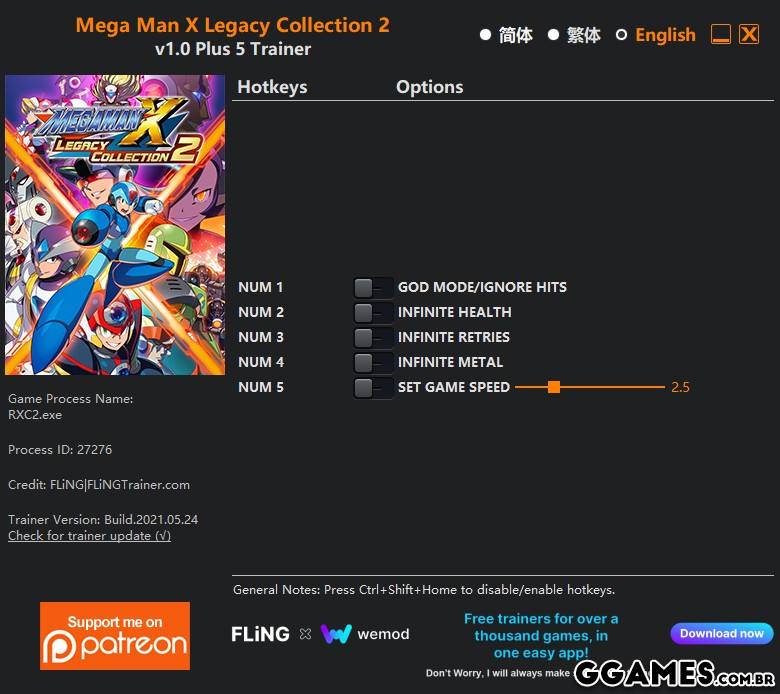Toggle Set Game Speed switch
The image size is (780, 694).
(x=373, y=388)
